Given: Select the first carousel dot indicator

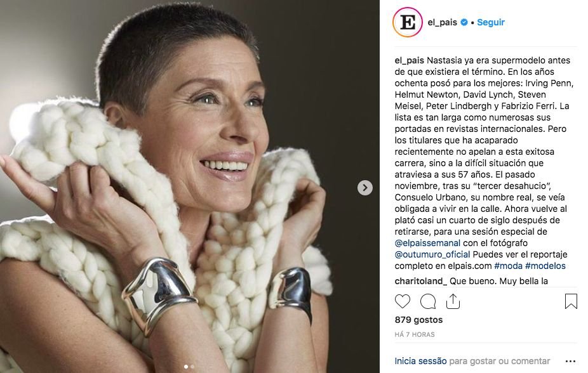Looking at the screenshot, I should pos(186,367).
